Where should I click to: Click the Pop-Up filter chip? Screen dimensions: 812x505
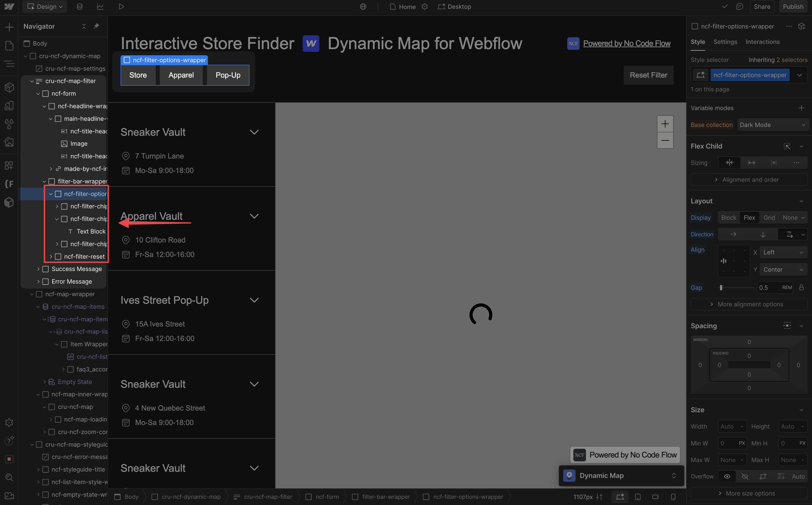(x=228, y=75)
